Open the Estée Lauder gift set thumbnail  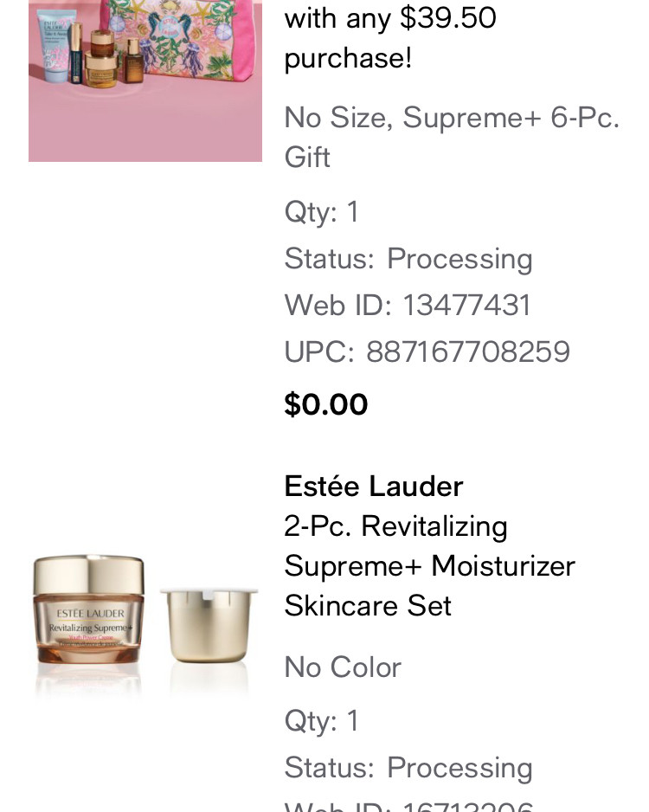[145, 81]
